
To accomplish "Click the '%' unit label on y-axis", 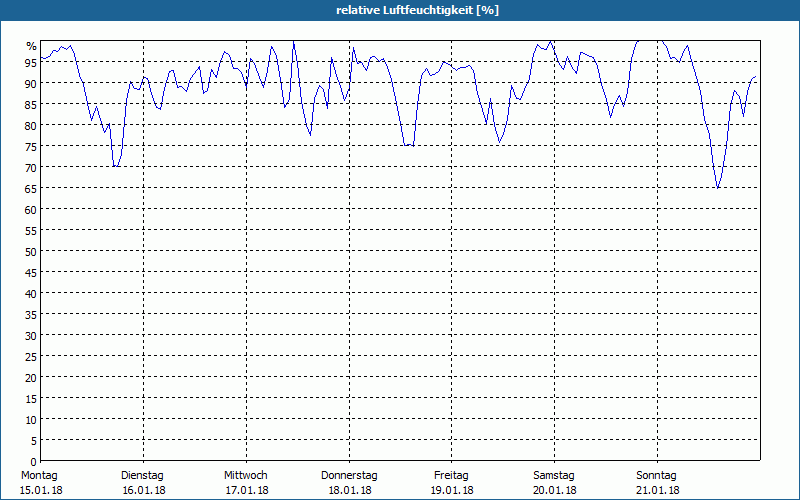I will [x=32, y=46].
